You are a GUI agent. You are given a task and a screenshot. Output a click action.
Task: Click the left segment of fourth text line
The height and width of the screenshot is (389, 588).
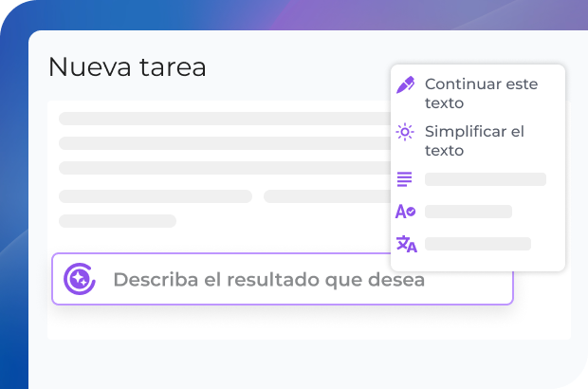click(x=156, y=196)
